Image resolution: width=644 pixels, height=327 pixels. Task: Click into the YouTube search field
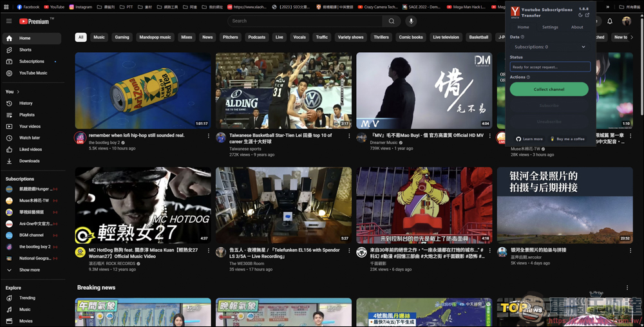(x=305, y=21)
